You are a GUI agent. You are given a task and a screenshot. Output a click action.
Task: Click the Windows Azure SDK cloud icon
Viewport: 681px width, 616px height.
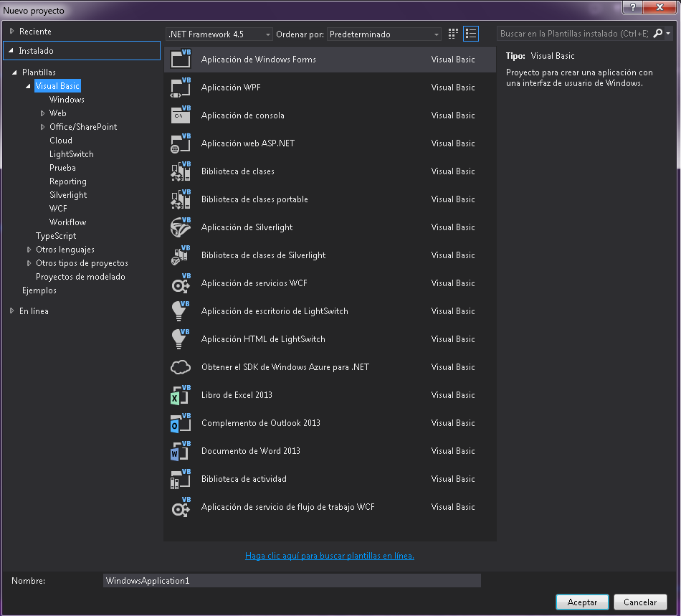click(180, 367)
